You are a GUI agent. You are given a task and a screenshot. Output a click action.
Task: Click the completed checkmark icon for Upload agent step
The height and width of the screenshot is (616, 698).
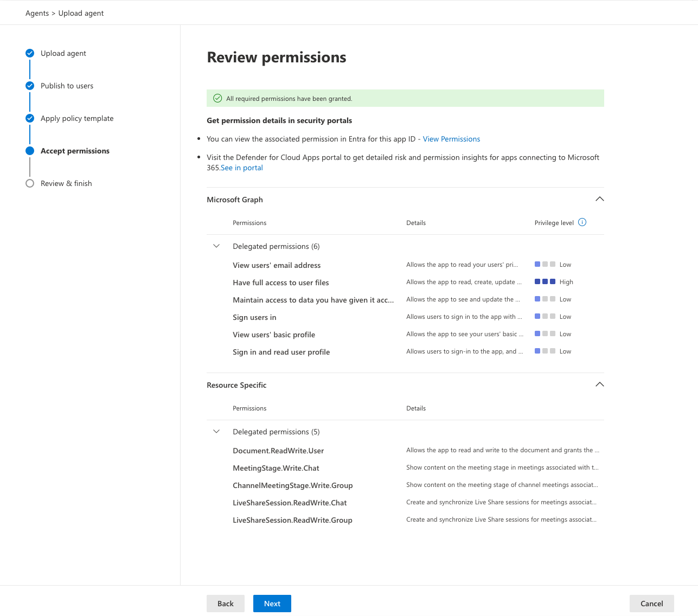pyautogui.click(x=30, y=53)
